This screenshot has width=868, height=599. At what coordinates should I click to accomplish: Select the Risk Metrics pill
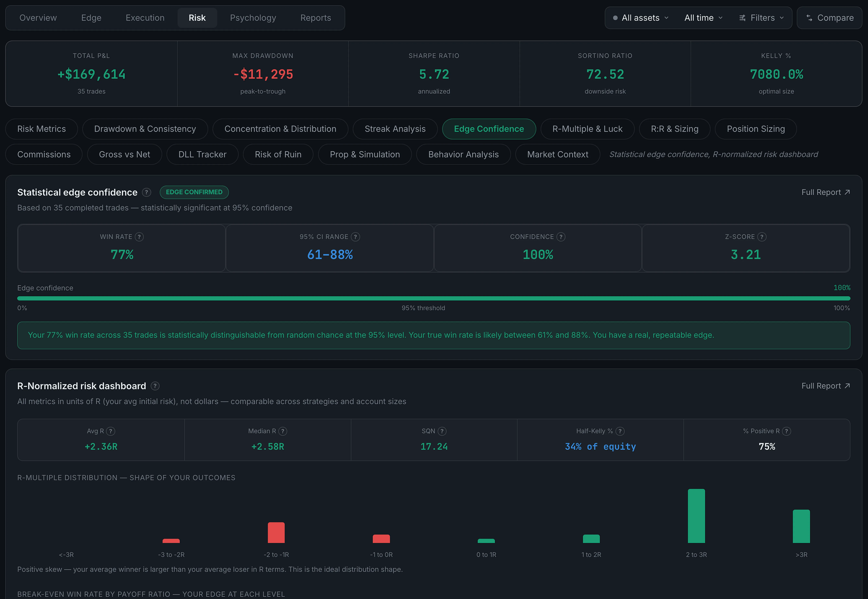point(42,129)
